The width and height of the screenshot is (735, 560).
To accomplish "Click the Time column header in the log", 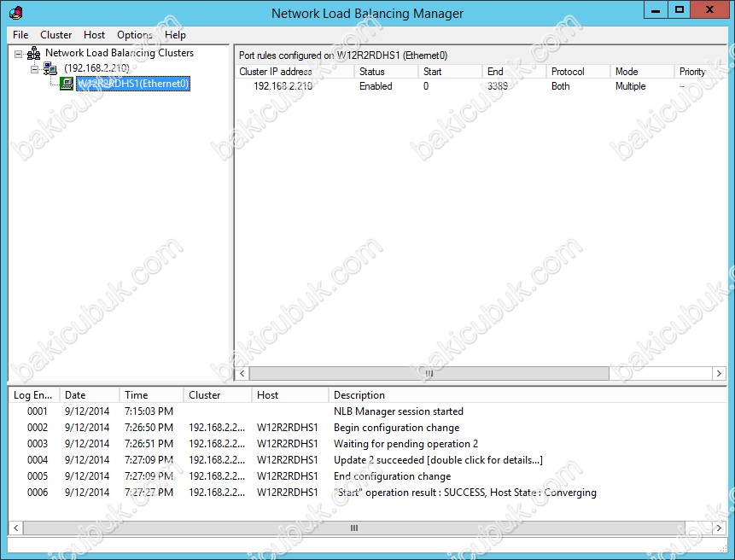I will [x=151, y=395].
